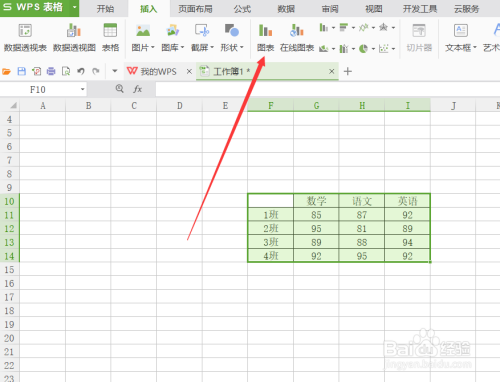Close the 工作簿1 tab

[332, 71]
